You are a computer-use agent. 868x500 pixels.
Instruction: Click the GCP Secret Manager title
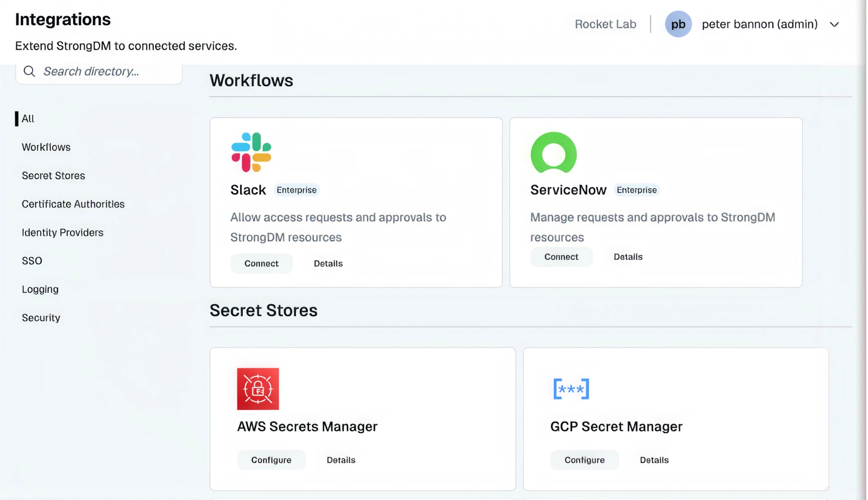coord(616,427)
